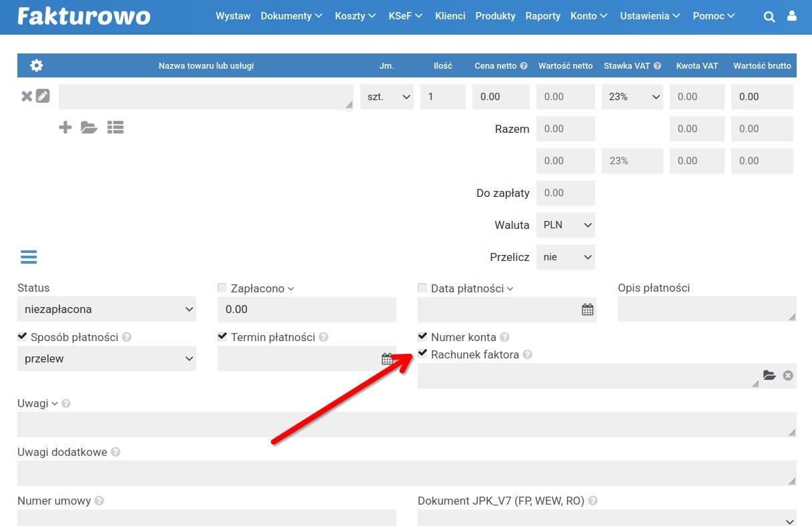Open user profile icon in header
This screenshot has height=526, width=812.
(792, 16)
